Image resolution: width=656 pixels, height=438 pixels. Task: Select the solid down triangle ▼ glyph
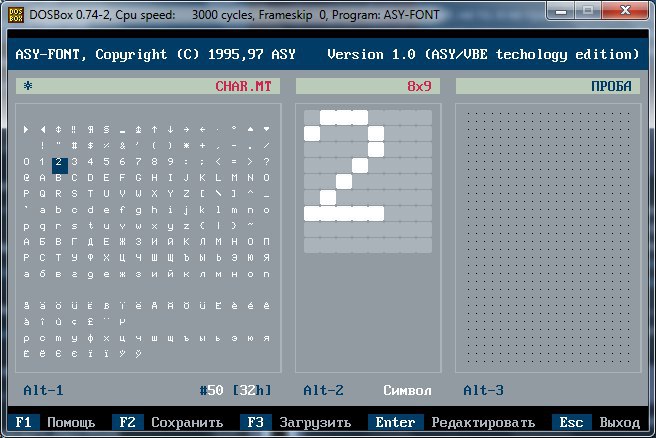pyautogui.click(x=266, y=130)
